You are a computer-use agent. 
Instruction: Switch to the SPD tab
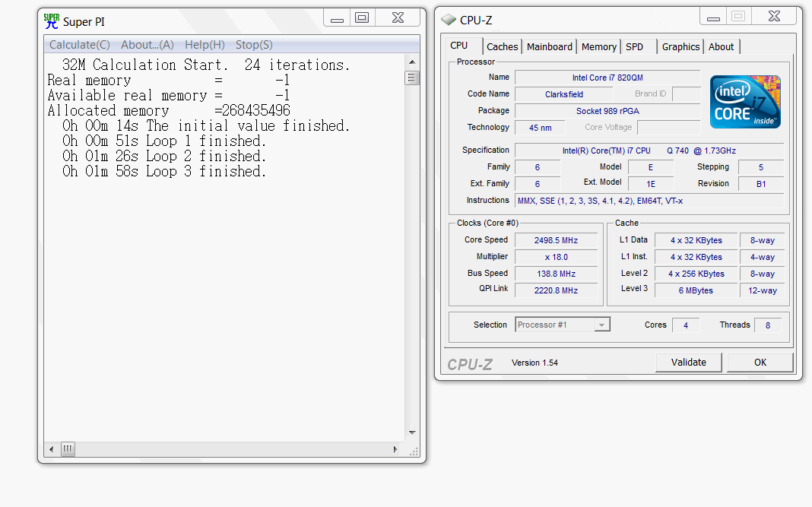point(634,46)
